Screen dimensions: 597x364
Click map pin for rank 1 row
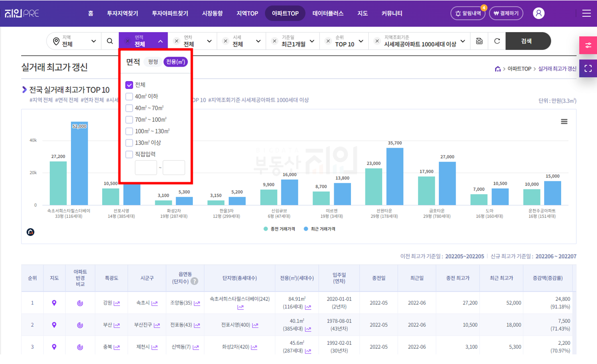(54, 303)
